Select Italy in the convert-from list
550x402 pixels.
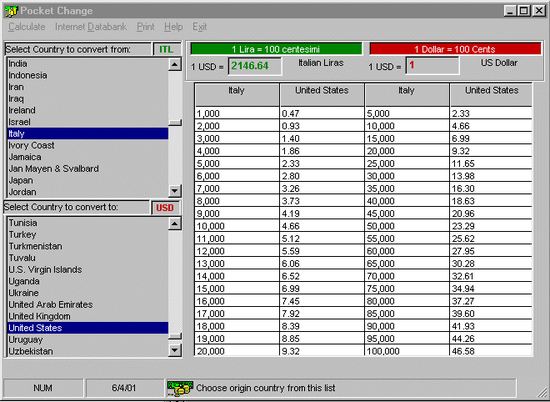88,134
